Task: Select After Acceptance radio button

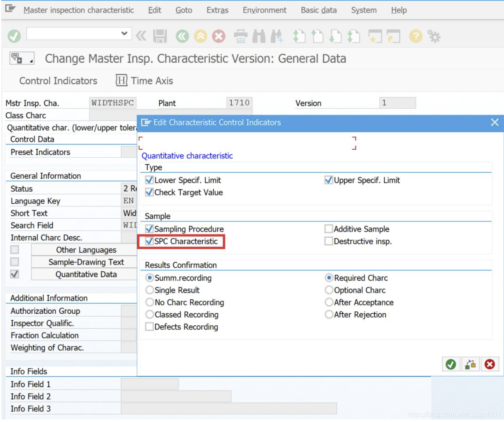Action: (329, 302)
